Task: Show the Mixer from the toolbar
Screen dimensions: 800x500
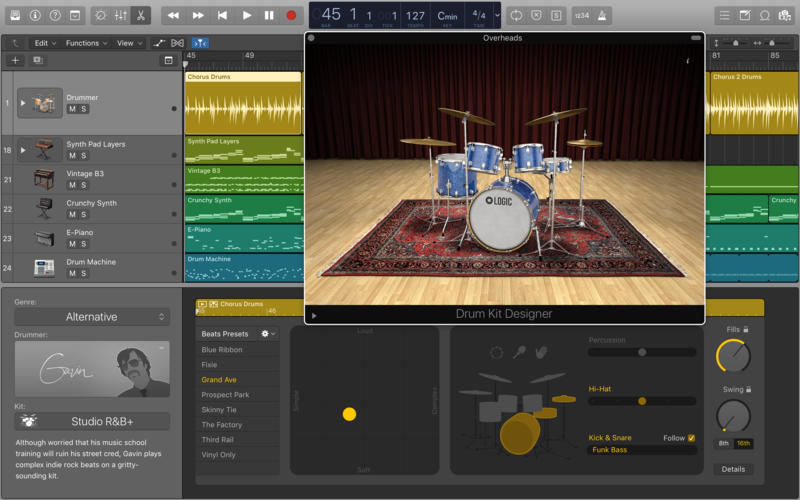Action: tap(121, 15)
